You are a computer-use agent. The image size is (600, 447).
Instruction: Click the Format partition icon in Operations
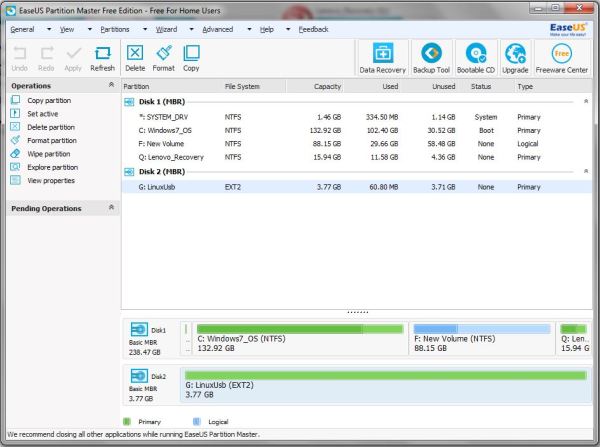click(x=15, y=140)
